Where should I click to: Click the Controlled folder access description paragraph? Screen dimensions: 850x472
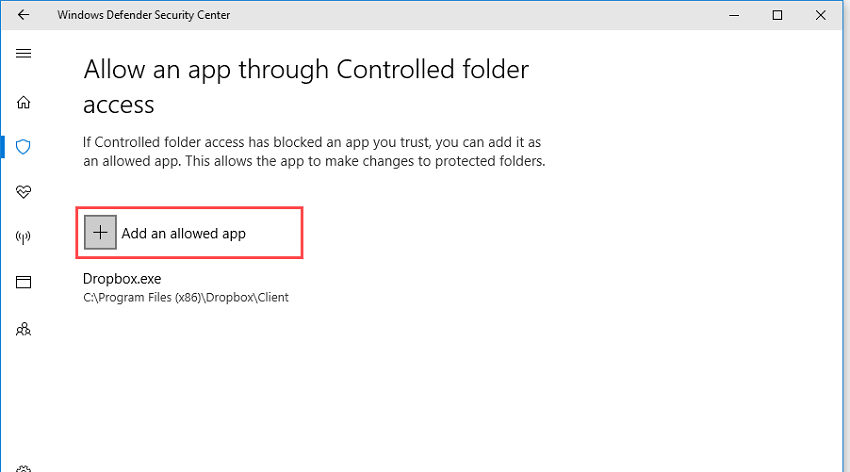[313, 152]
